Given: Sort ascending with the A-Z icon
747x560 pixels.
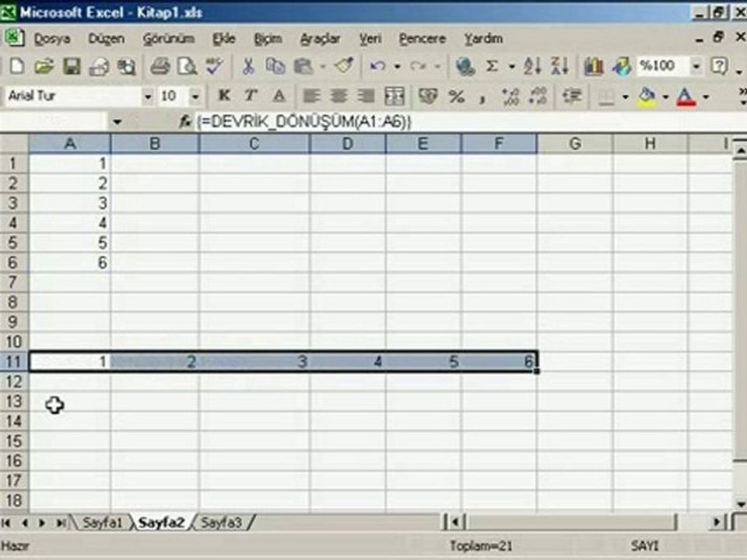Looking at the screenshot, I should coord(532,66).
